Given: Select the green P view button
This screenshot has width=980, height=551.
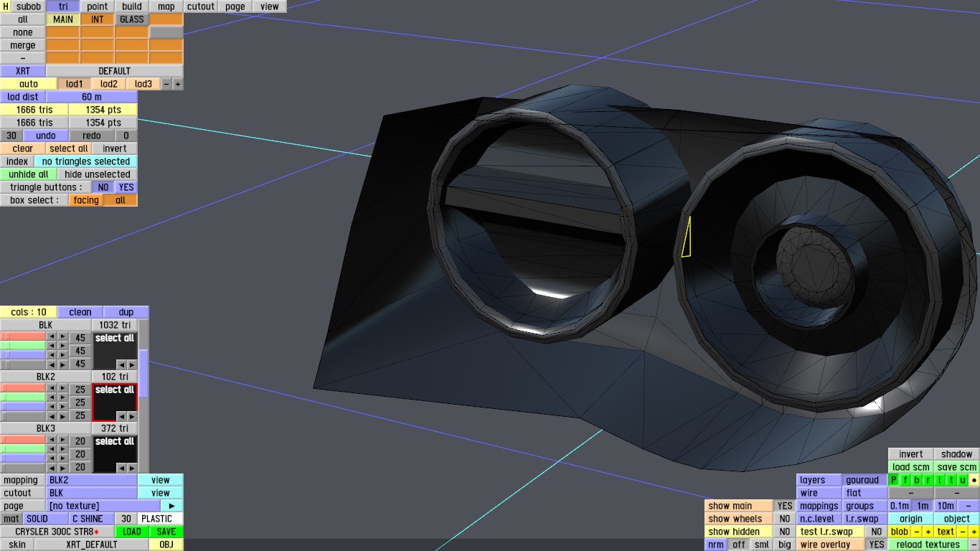Looking at the screenshot, I should pyautogui.click(x=894, y=480).
